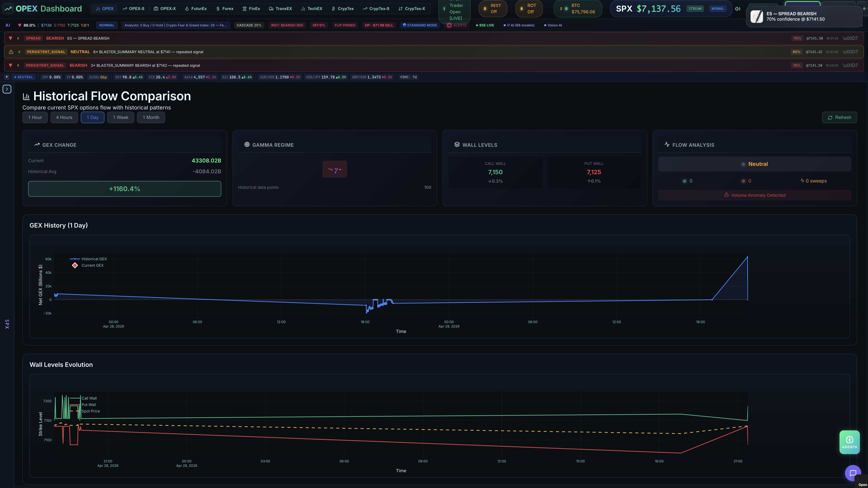Open the TransEX tab
Viewport: 868px width, 488px height.
coord(280,9)
